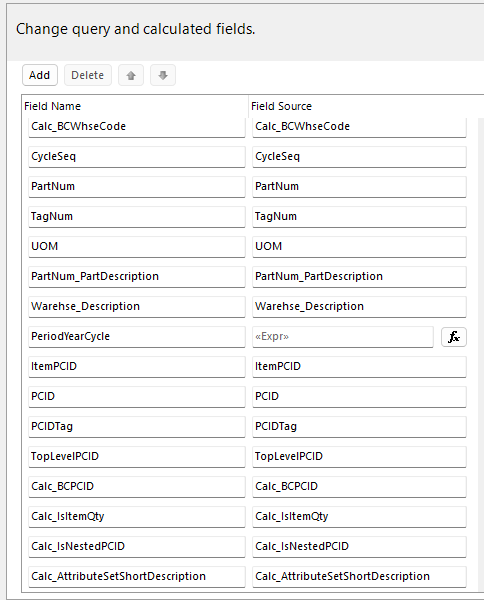Edit the PartNum_PartDescription field name

point(137,277)
